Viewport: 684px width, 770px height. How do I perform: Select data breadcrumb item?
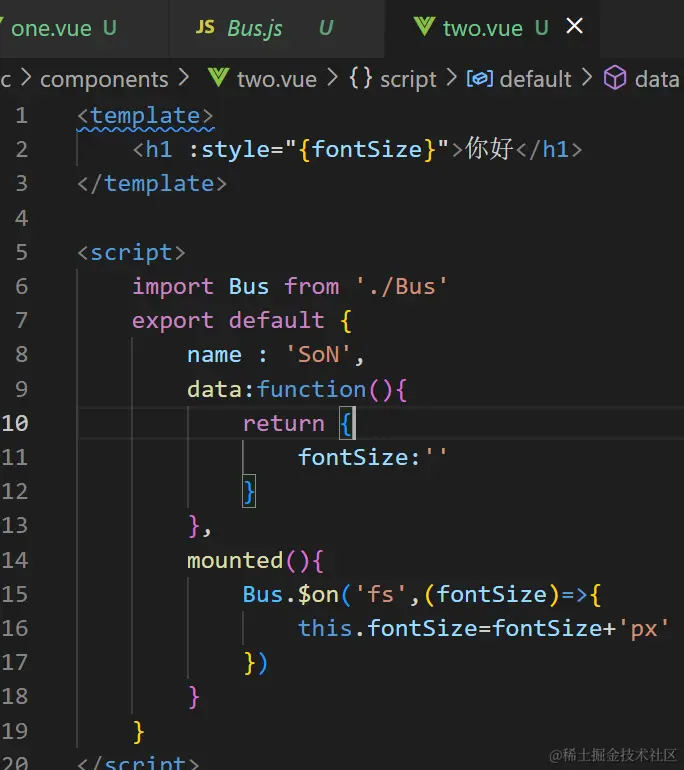(657, 80)
